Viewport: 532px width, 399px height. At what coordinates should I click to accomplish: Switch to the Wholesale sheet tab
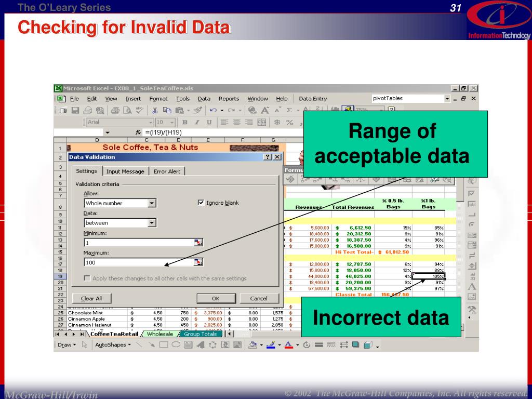160,334
